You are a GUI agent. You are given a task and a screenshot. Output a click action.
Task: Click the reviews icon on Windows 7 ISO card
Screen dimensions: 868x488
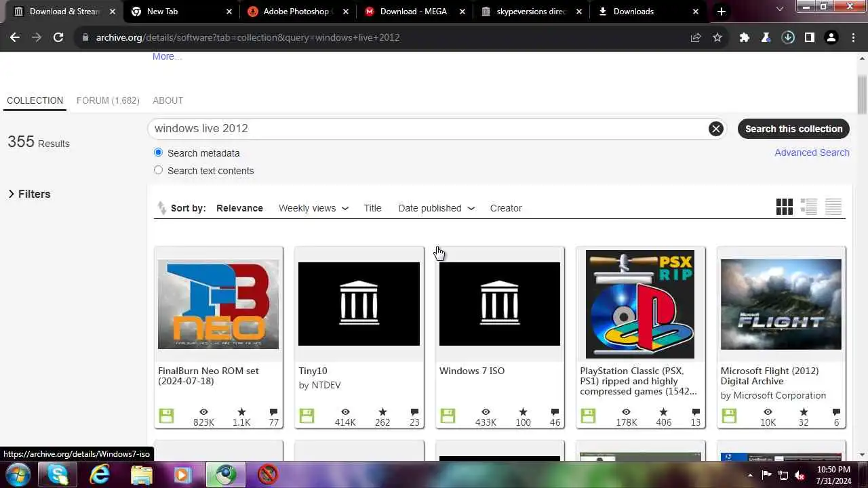[555, 411]
